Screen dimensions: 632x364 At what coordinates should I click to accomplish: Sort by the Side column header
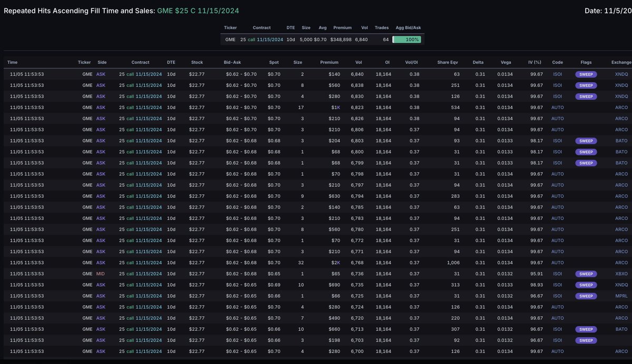[x=101, y=63]
